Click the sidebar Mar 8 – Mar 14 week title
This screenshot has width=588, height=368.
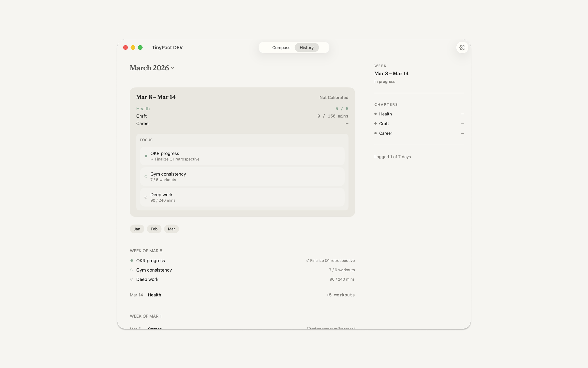tap(391, 74)
